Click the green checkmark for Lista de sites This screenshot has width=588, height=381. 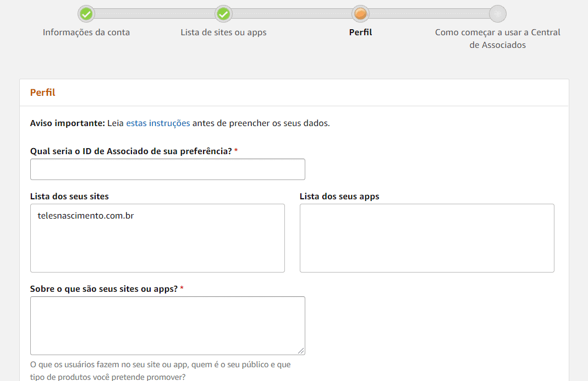[223, 14]
